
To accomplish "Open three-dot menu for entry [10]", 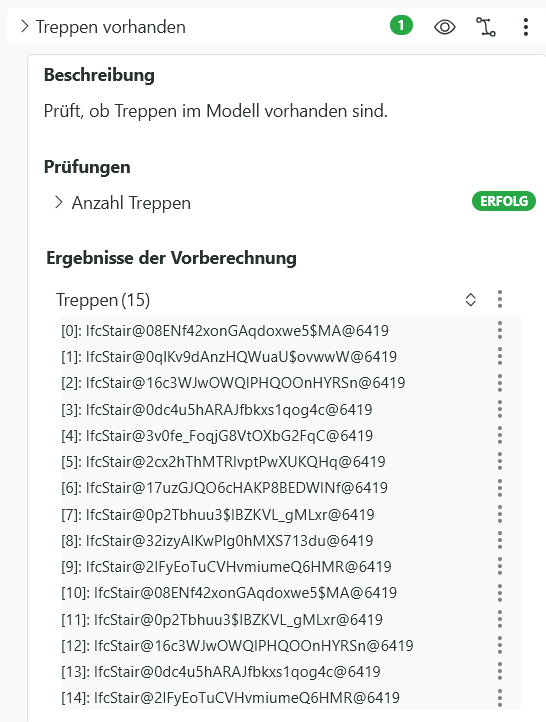I will pos(500,593).
